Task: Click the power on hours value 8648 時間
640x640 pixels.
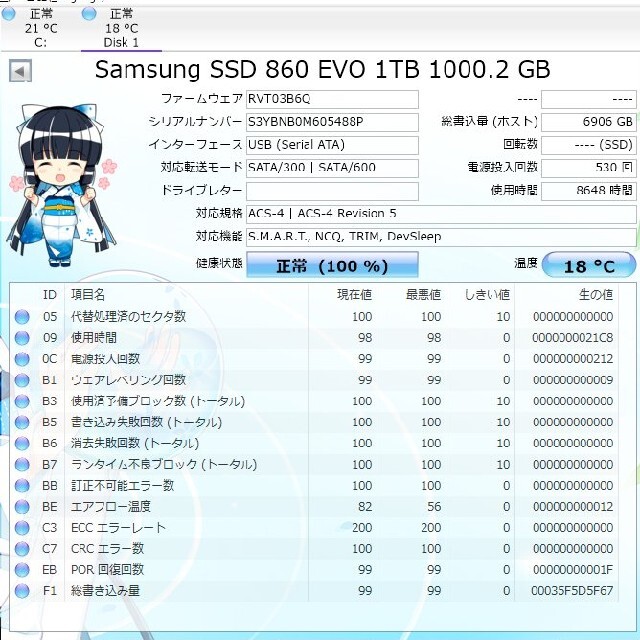Action: coord(589,191)
